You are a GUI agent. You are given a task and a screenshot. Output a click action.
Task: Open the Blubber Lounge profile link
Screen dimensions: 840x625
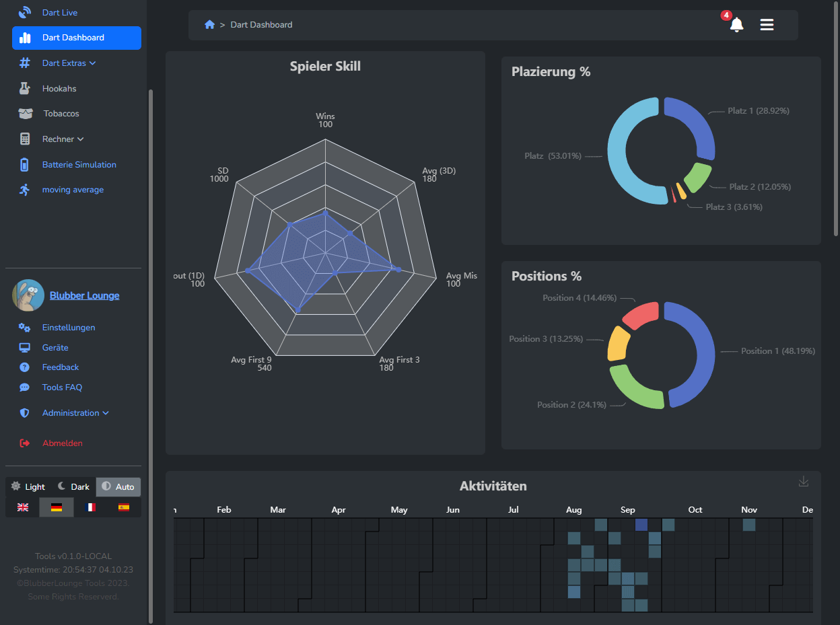click(x=84, y=295)
